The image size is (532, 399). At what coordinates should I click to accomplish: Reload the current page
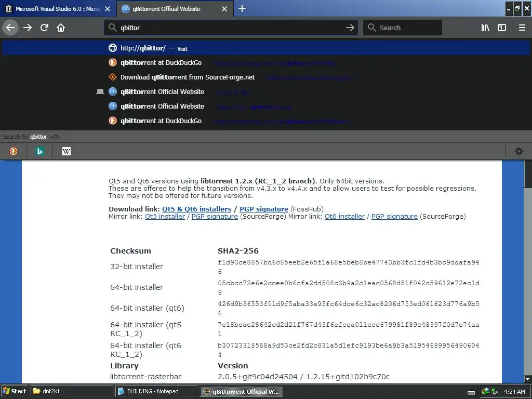point(45,28)
